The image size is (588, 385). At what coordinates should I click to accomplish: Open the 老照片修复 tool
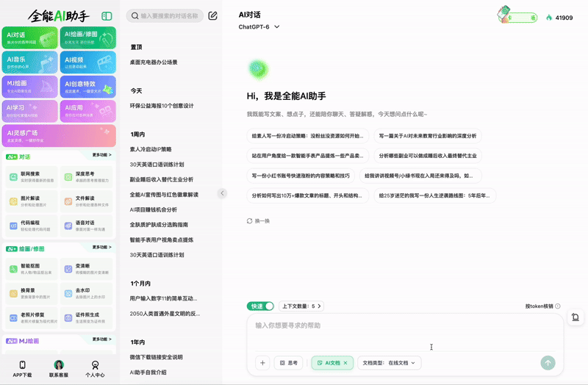pyautogui.click(x=32, y=317)
